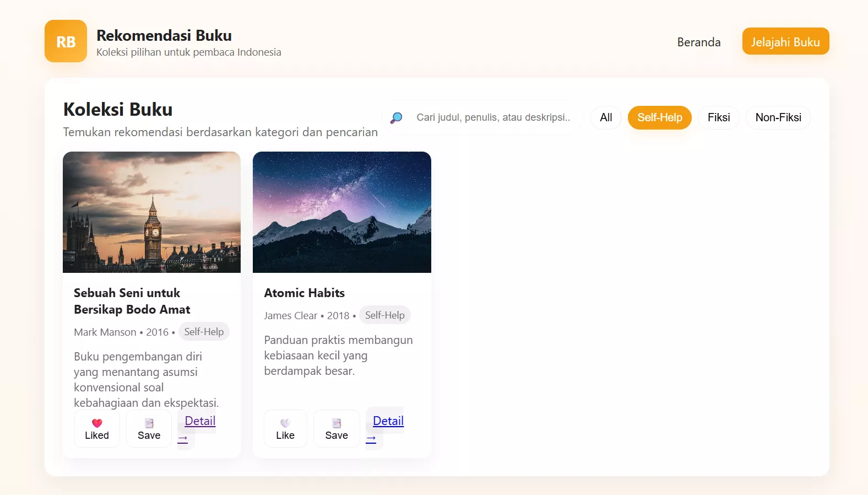The image size is (868, 495).
Task: Unlike Sebuah Seni untuk Bersikap Bodo Amat
Action: click(97, 429)
